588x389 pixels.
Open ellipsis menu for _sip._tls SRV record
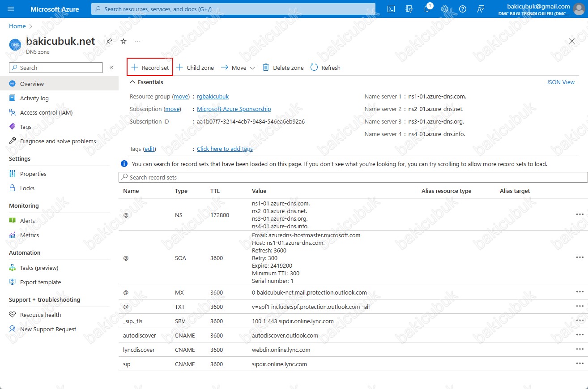[x=580, y=321]
